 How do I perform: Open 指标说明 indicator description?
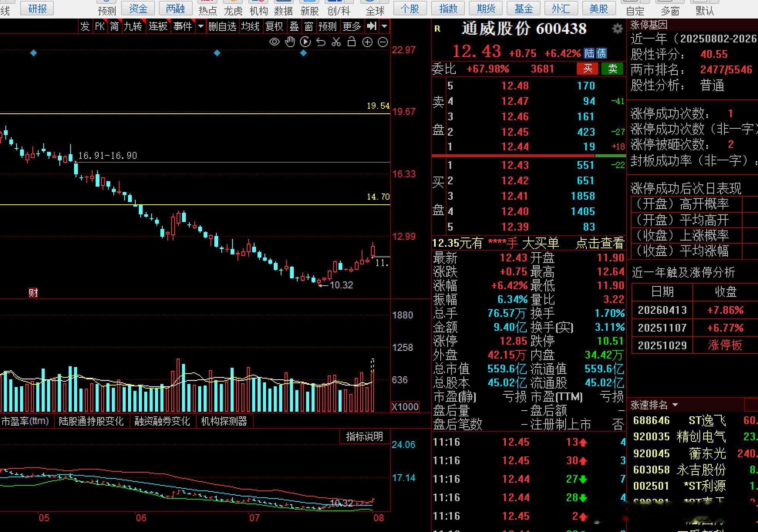[x=365, y=436]
